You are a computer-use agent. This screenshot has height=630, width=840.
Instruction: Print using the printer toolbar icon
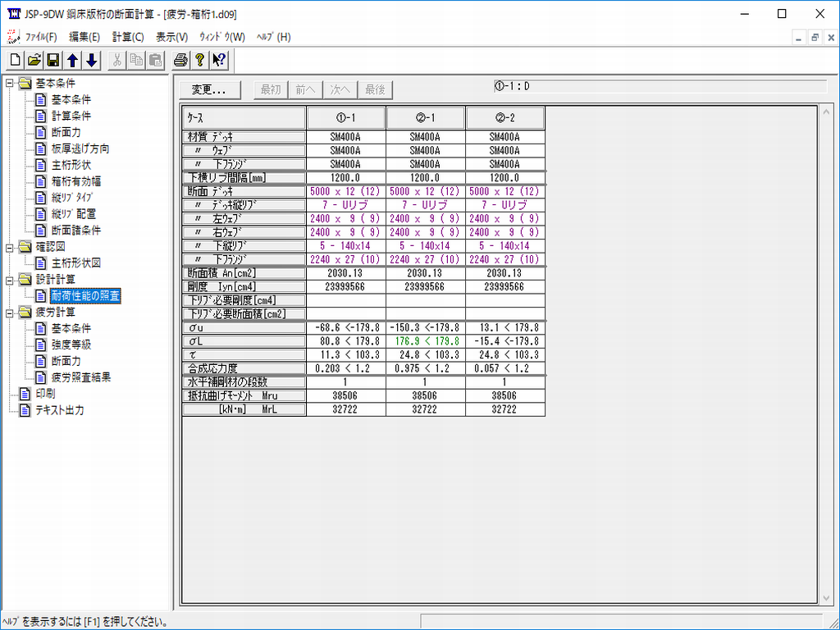click(180, 60)
